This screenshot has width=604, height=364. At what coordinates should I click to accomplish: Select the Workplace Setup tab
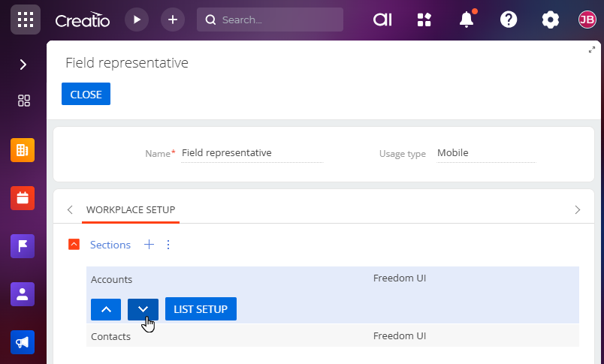pyautogui.click(x=131, y=209)
